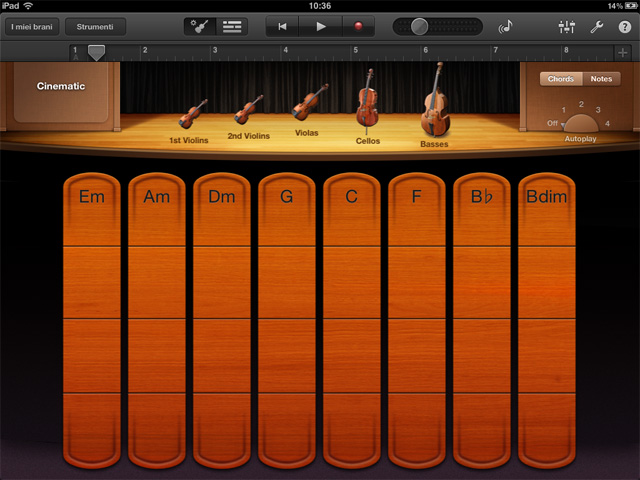Open the help question mark icon
The image size is (640, 480).
624,27
